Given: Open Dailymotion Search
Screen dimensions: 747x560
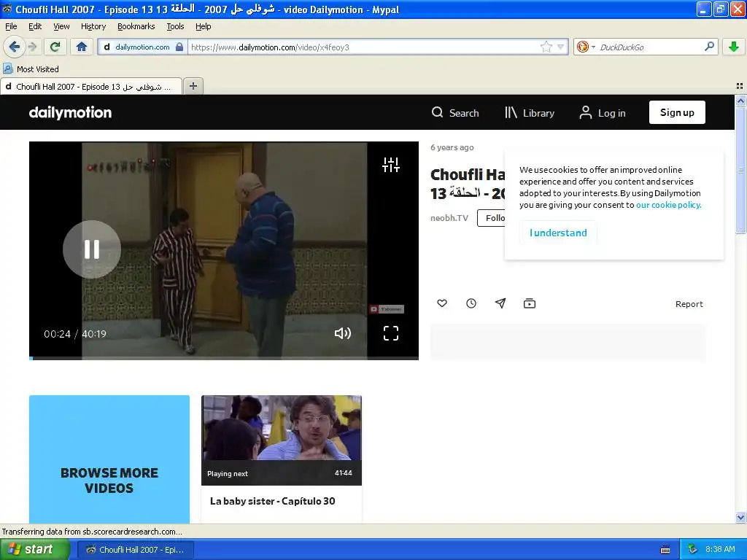Looking at the screenshot, I should pyautogui.click(x=455, y=113).
